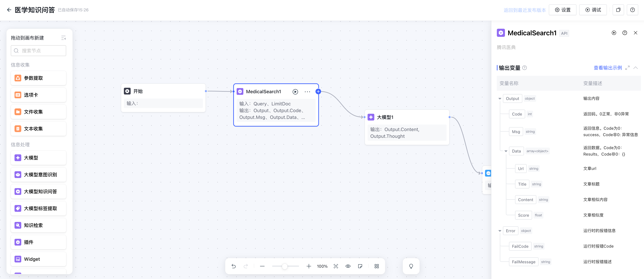Click the sticky note icon in canvas toolbar
644x279 pixels.
(x=360, y=266)
